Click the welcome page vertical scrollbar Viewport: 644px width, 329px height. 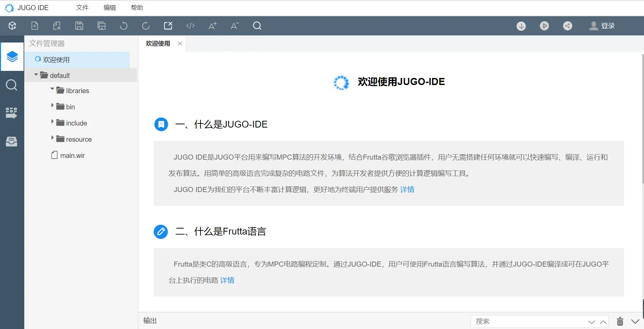643,119
